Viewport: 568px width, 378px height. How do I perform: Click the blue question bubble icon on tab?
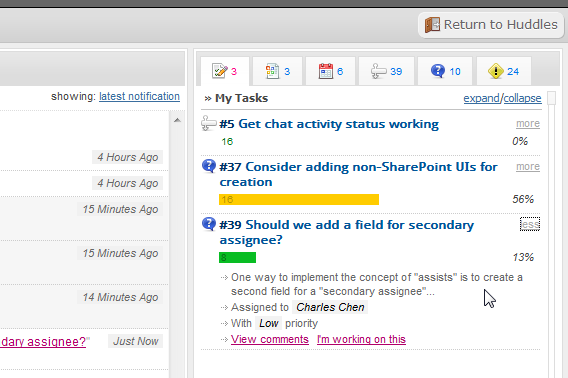[x=438, y=71]
